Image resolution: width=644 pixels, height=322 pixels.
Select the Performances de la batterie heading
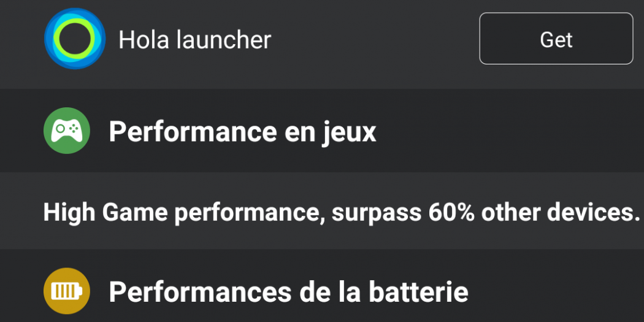tap(288, 292)
